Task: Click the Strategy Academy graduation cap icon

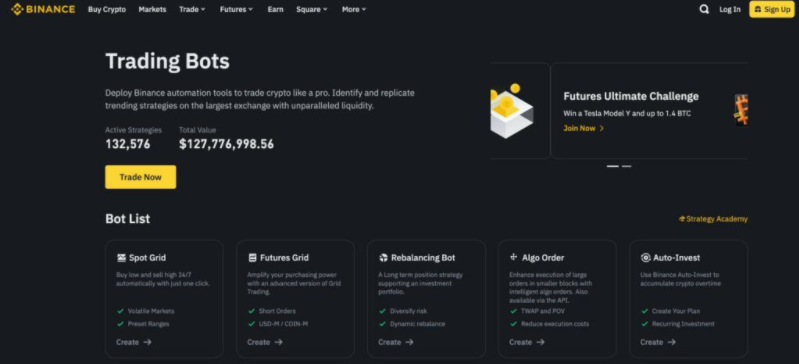Action: coord(682,219)
